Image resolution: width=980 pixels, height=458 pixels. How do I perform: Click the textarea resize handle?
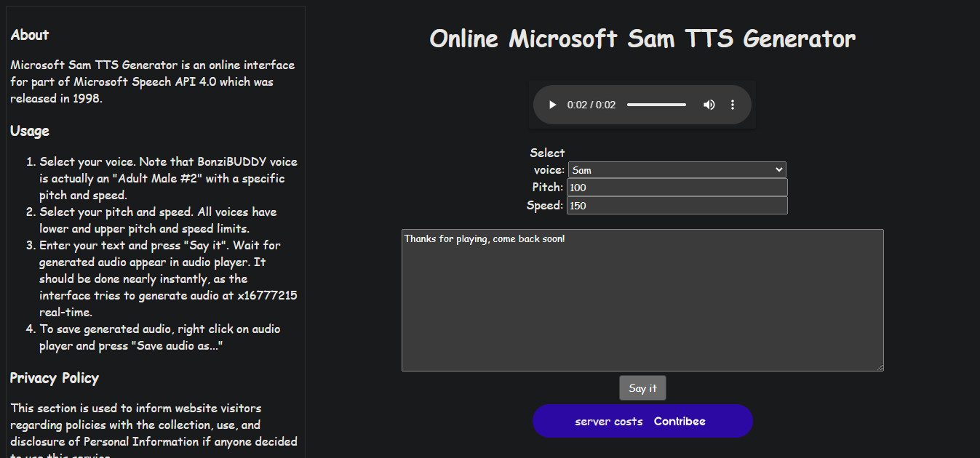(x=880, y=367)
